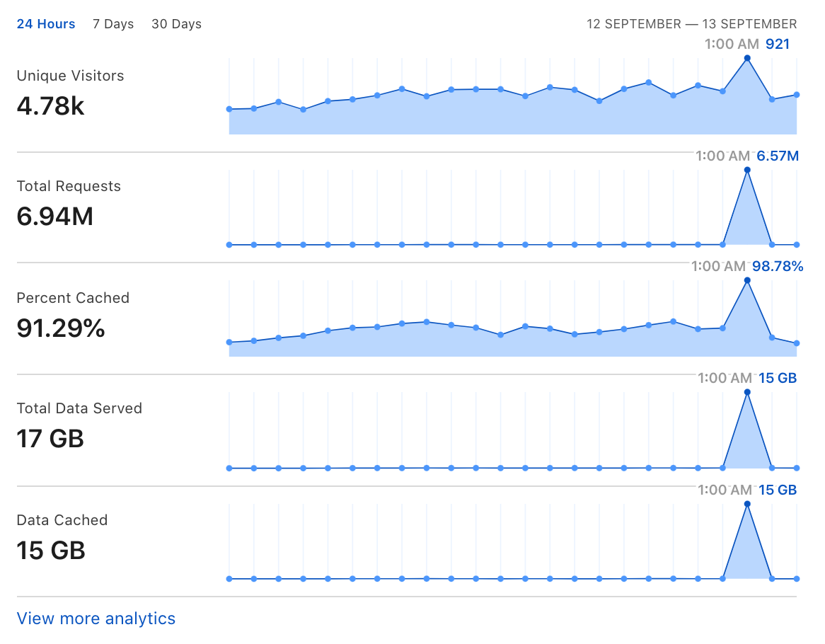Switch to the 30 Days tab

click(176, 24)
